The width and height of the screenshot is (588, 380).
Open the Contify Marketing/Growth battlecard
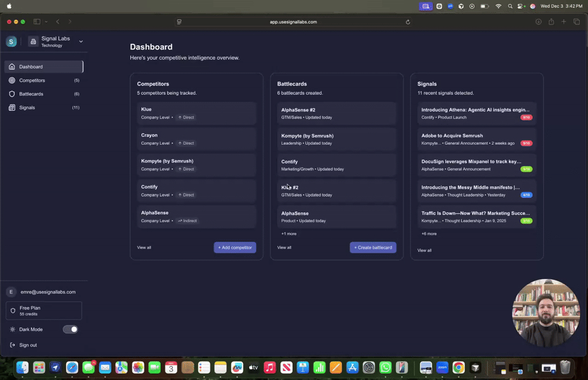(x=336, y=165)
